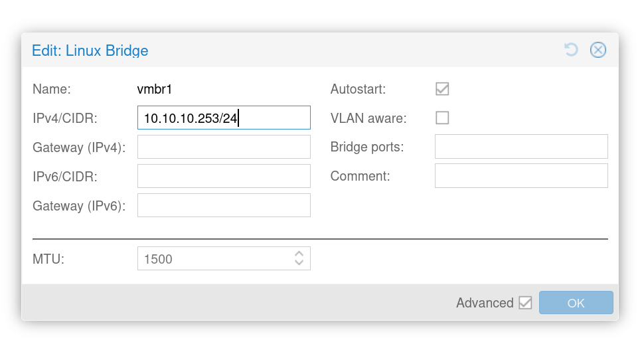Select the IPv6/CIDR text box
644x352 pixels.
[x=224, y=177]
